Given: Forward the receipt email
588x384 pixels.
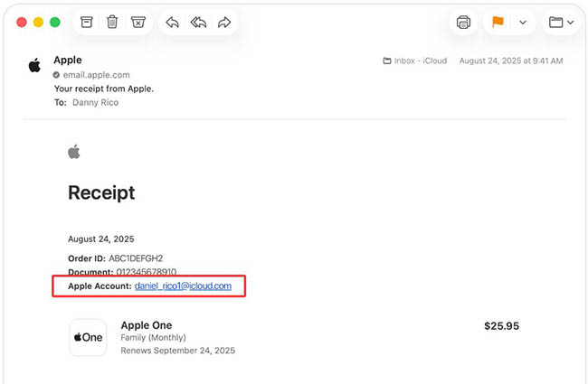Looking at the screenshot, I should click(x=224, y=23).
